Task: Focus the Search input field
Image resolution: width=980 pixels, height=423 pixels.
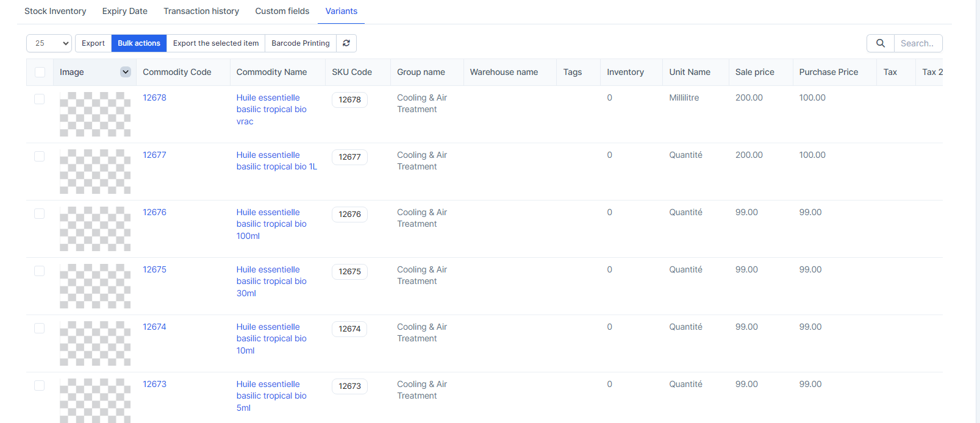Action: pos(917,43)
